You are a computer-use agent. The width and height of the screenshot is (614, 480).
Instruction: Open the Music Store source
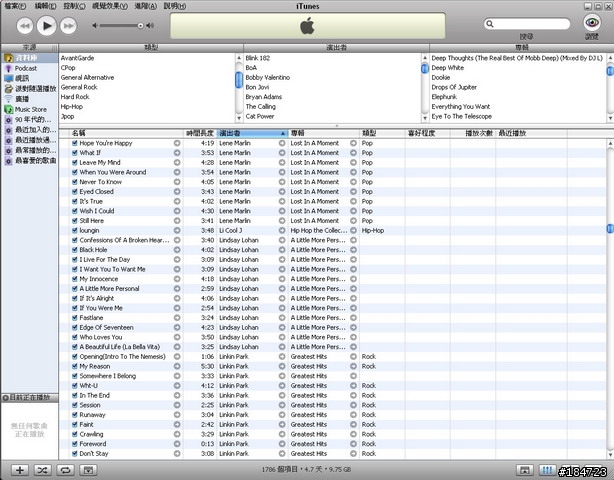(x=31, y=109)
